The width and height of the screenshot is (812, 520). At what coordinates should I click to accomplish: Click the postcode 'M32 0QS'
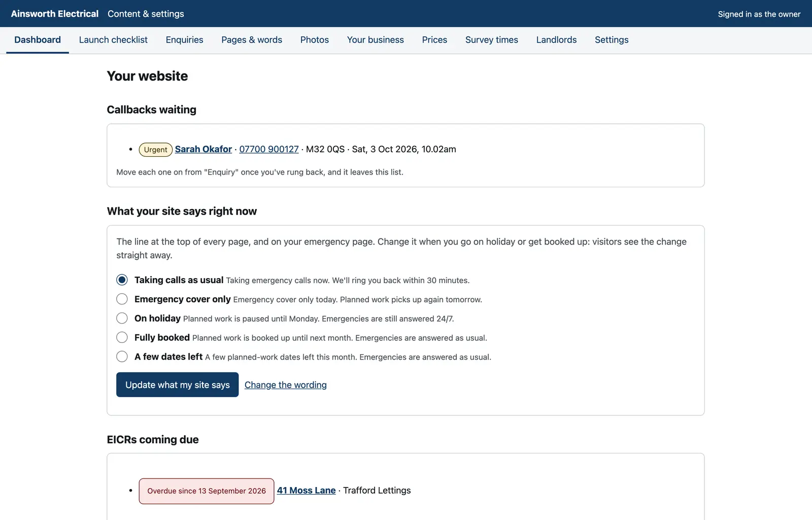tap(325, 149)
